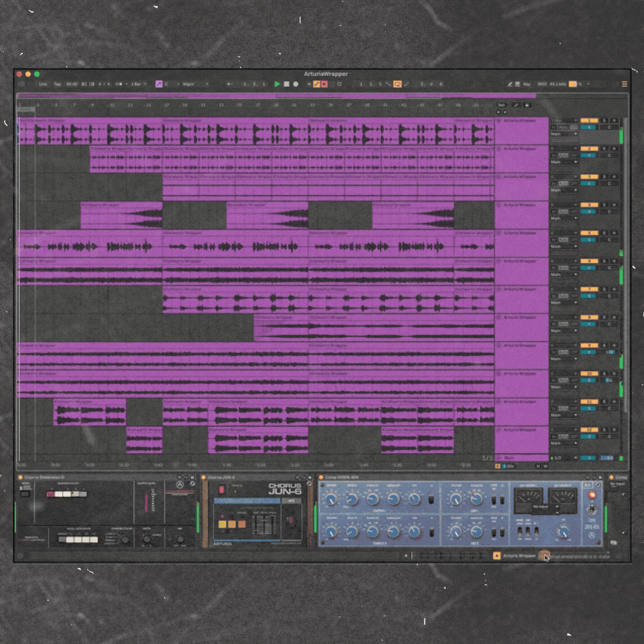This screenshot has height=644, width=644.
Task: Click the Set locator button
Action: tap(501, 105)
